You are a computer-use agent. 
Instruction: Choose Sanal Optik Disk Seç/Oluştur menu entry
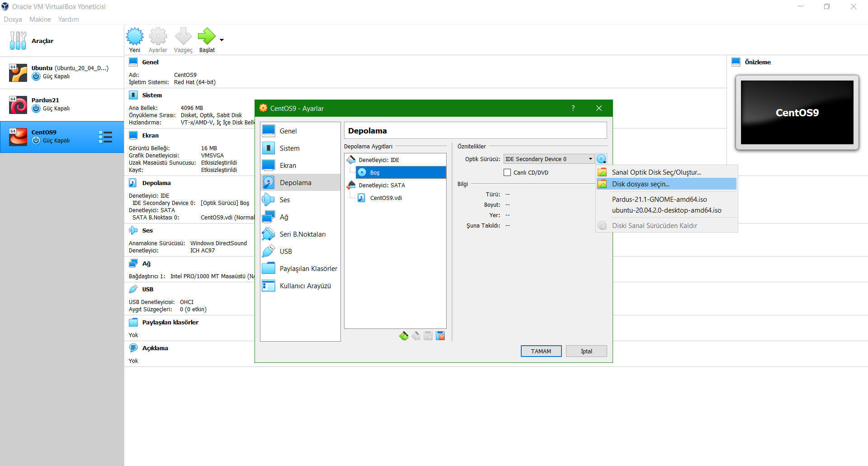click(666, 172)
